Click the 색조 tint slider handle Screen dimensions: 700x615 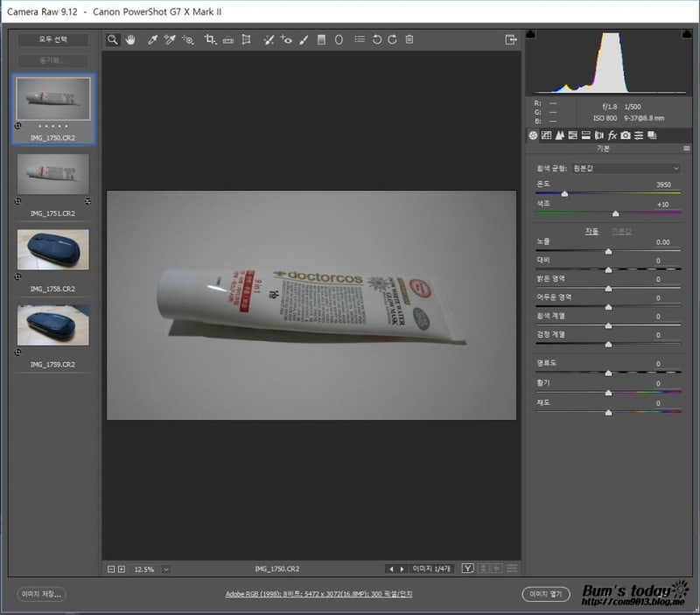[616, 213]
